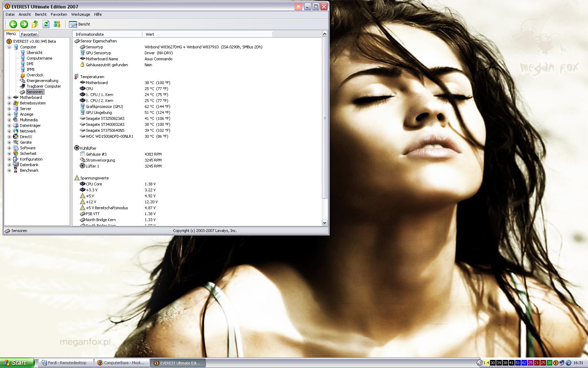588x368 pixels.
Task: Click the Benchmark hourglass icon
Action: pos(16,170)
